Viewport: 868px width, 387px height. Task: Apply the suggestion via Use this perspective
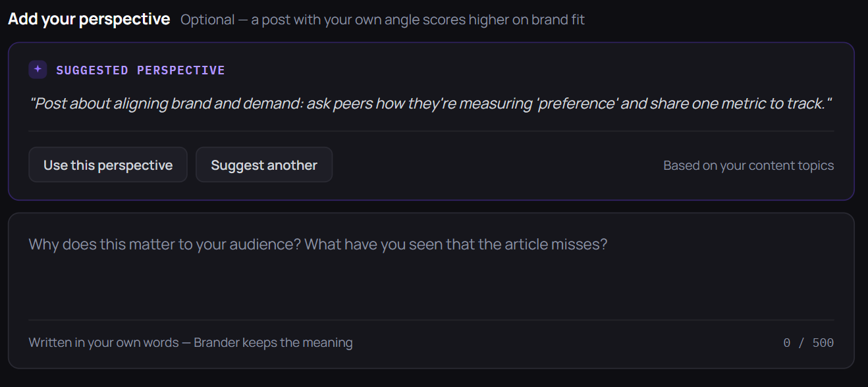coord(108,165)
